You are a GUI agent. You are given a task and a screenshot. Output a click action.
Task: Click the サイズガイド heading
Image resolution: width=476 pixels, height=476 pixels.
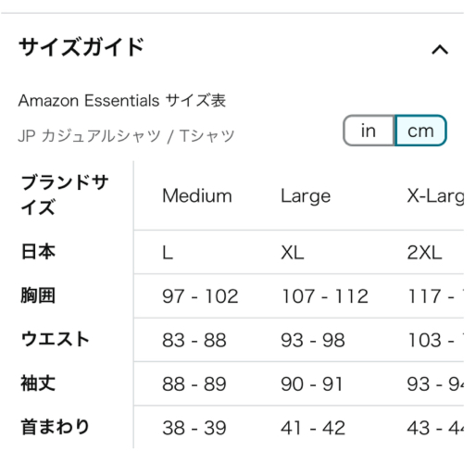point(81,47)
